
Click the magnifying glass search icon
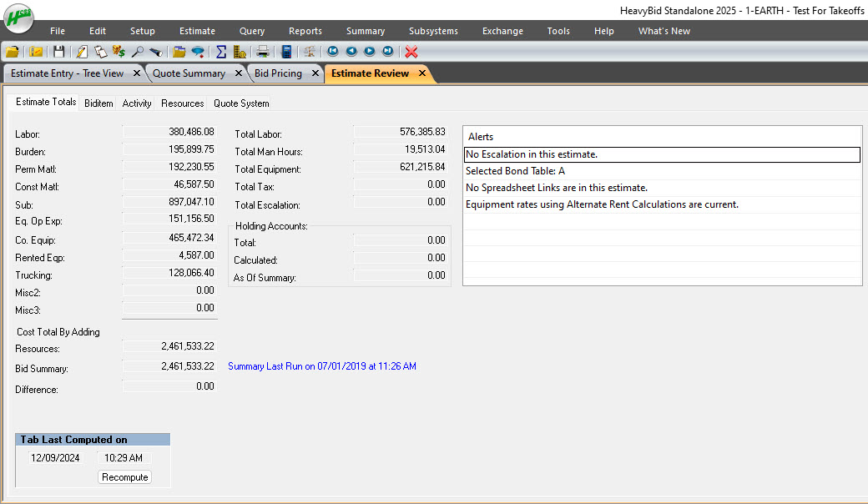point(138,52)
